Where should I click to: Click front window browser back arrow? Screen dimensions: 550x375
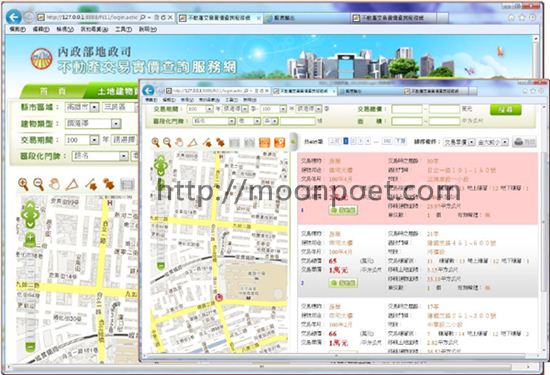[148, 91]
